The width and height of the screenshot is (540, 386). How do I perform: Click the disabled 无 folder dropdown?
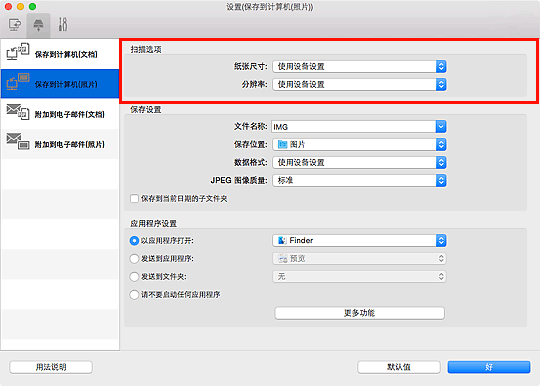click(359, 277)
